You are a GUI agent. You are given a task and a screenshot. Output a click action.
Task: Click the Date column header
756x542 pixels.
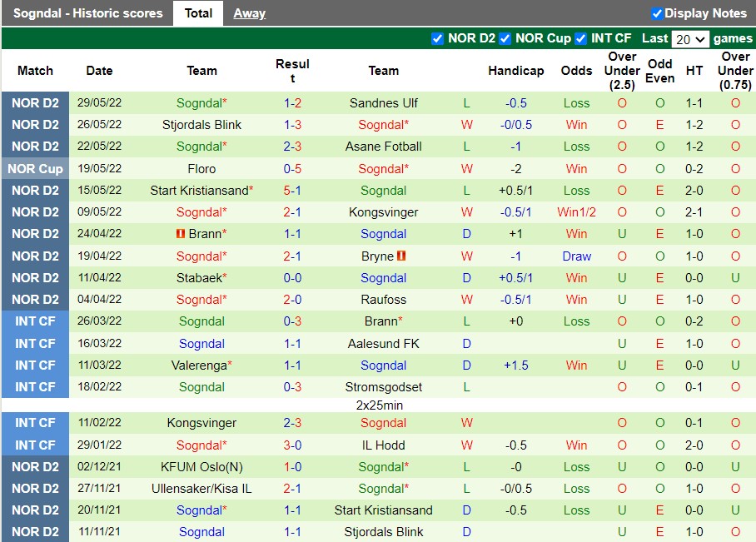click(x=99, y=71)
